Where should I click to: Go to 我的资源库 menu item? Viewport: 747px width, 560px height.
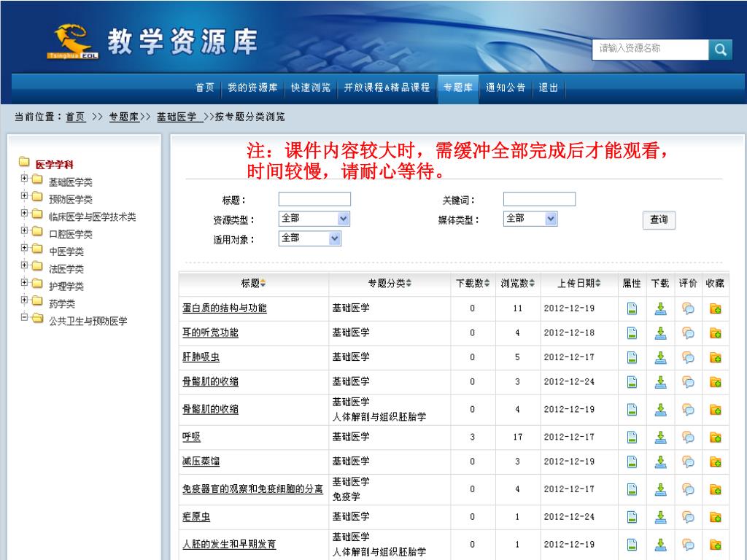(x=252, y=87)
